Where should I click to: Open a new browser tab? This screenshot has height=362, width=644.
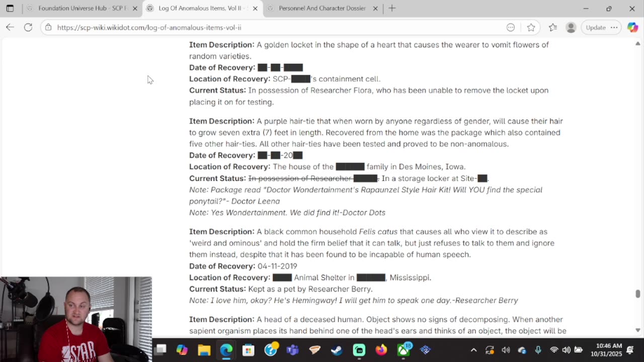[392, 9]
